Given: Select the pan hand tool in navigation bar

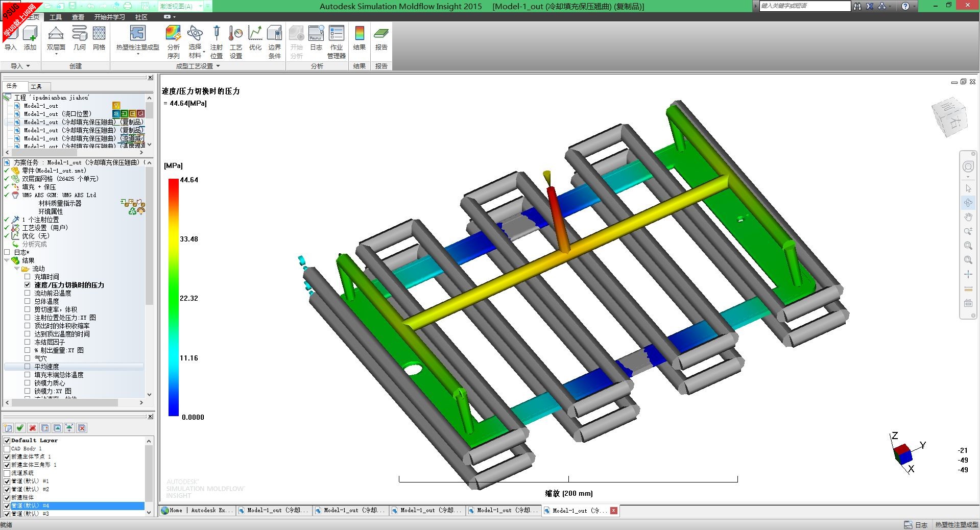Looking at the screenshot, I should 968,217.
